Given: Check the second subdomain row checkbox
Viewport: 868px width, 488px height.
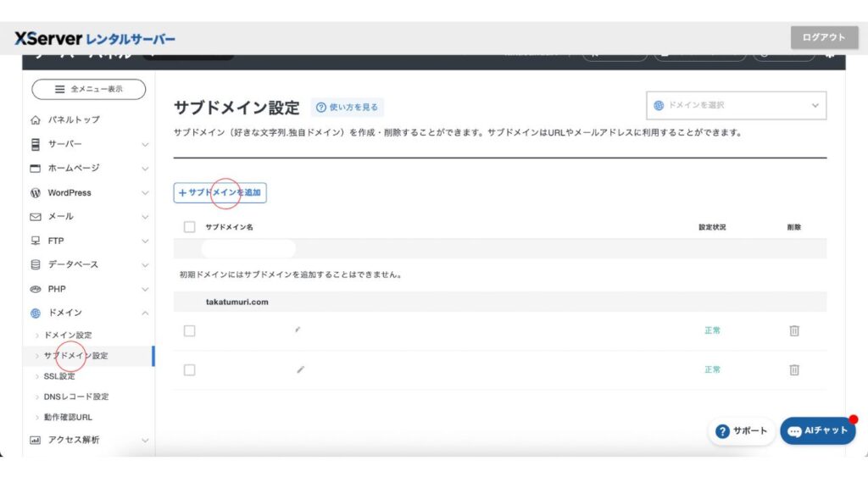Looking at the screenshot, I should tap(189, 369).
